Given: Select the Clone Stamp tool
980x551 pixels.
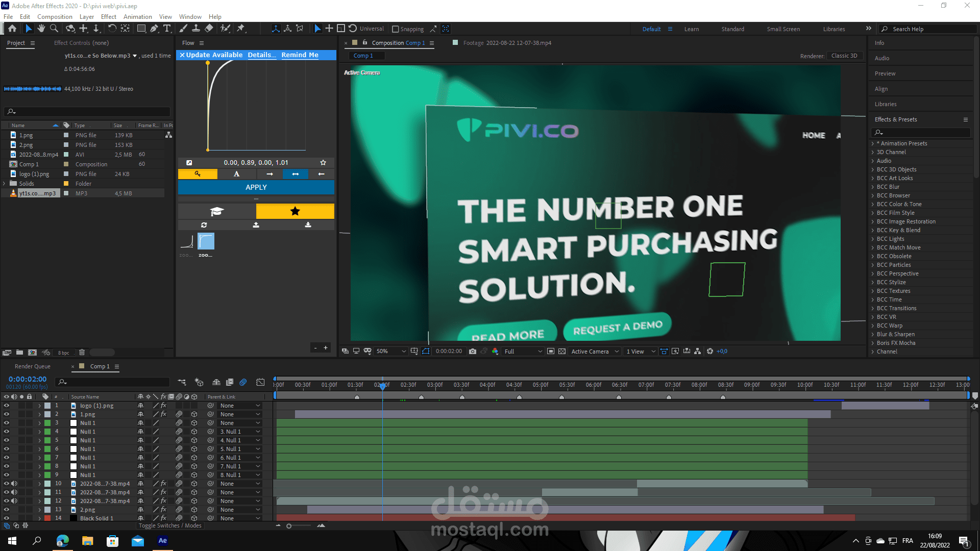Looking at the screenshot, I should click(195, 29).
